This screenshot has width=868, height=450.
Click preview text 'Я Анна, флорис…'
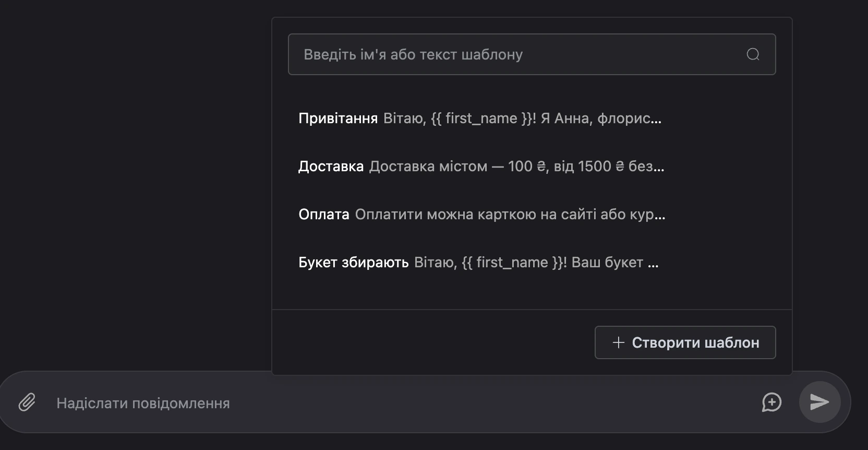(x=601, y=119)
